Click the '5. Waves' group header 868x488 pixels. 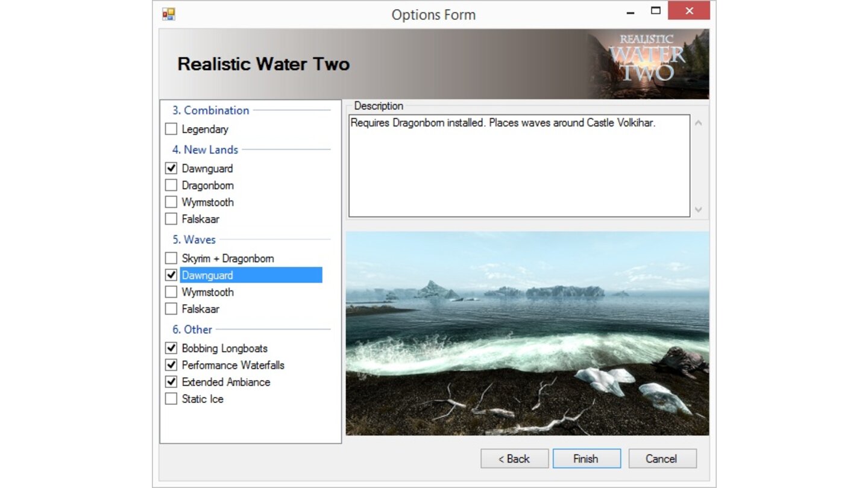pos(194,239)
